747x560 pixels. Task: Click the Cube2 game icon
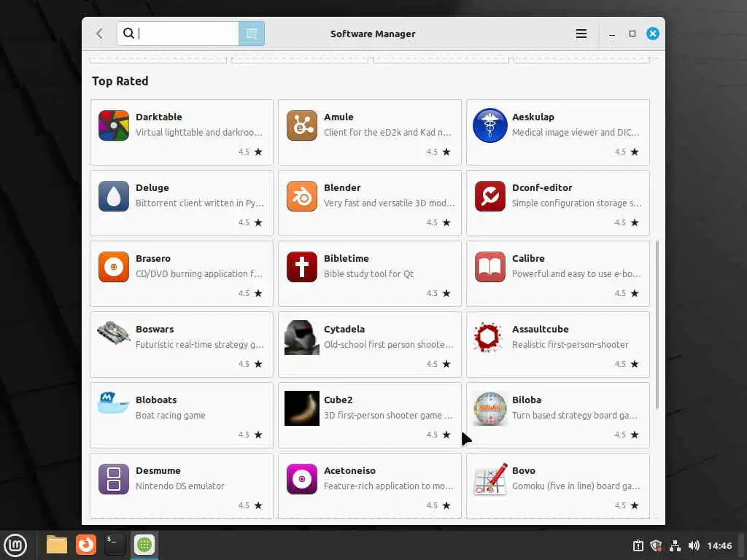tap(301, 408)
